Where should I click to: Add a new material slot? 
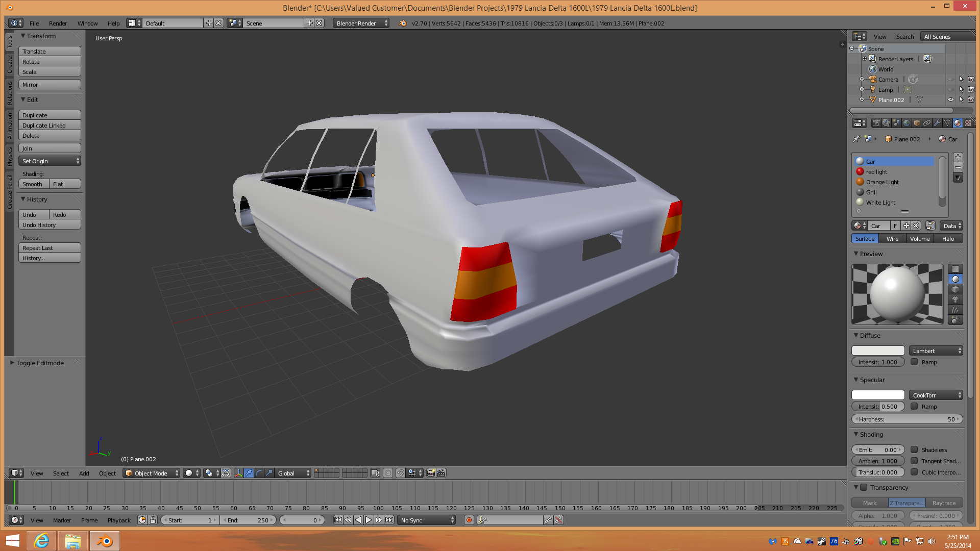958,157
